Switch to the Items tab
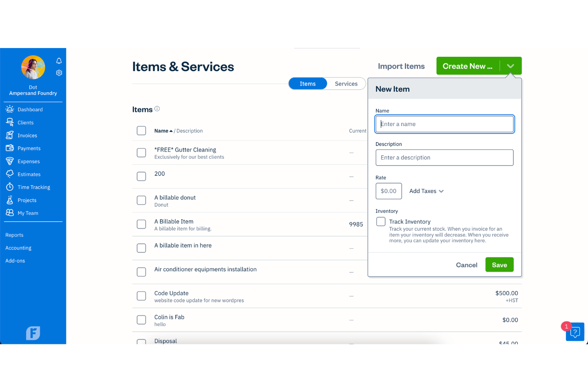 (308, 84)
